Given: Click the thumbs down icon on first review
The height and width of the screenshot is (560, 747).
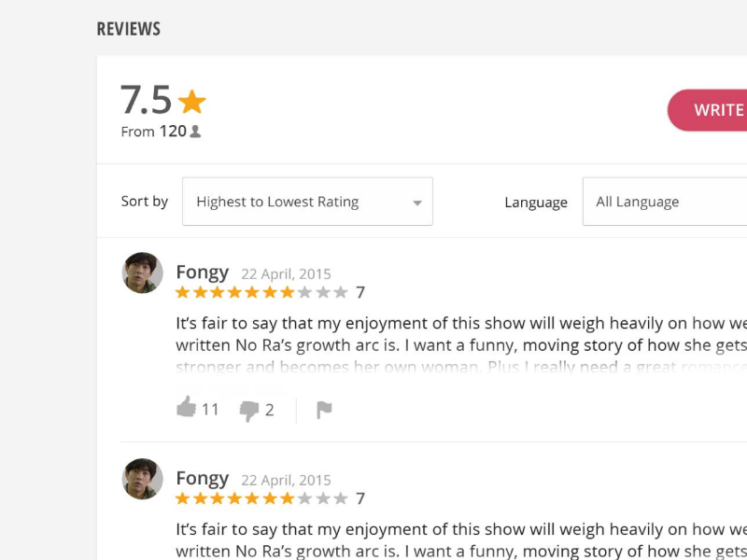Looking at the screenshot, I should coord(249,410).
